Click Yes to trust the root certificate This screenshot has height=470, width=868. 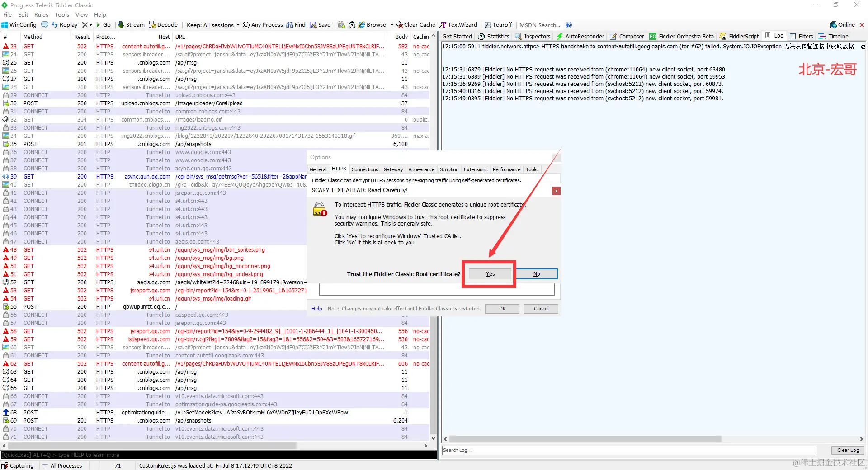point(490,274)
